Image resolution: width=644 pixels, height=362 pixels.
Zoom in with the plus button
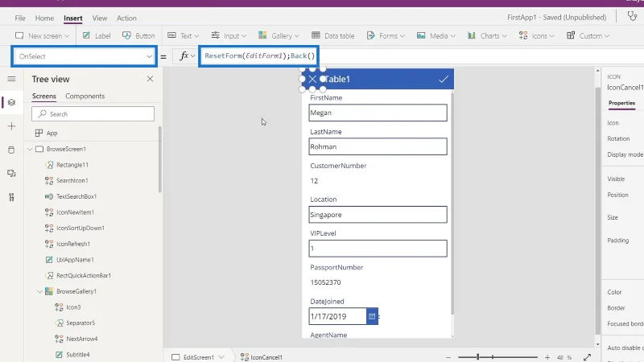tap(547, 357)
